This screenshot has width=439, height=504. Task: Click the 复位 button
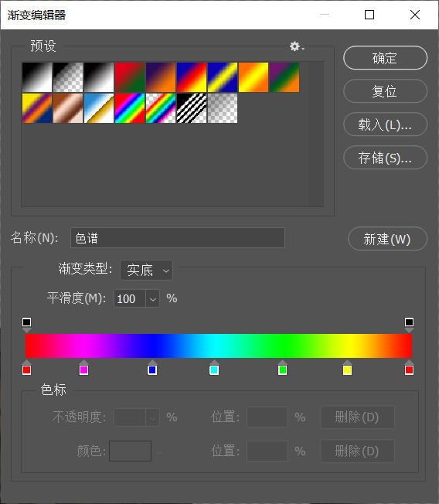coord(385,91)
